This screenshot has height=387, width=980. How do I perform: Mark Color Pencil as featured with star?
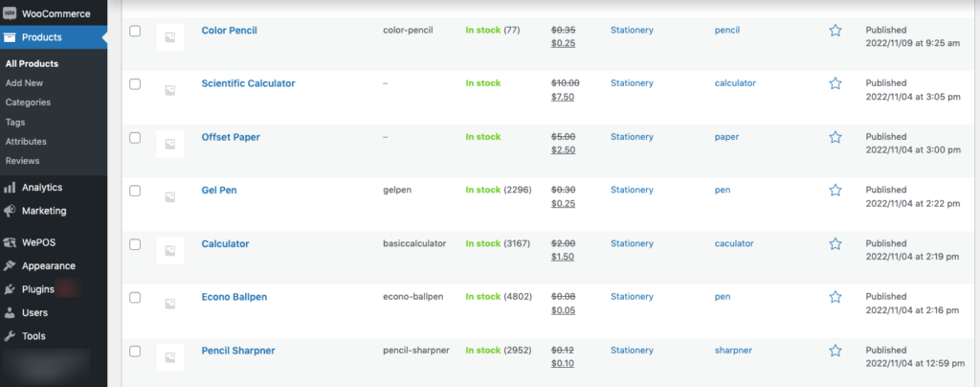(835, 31)
